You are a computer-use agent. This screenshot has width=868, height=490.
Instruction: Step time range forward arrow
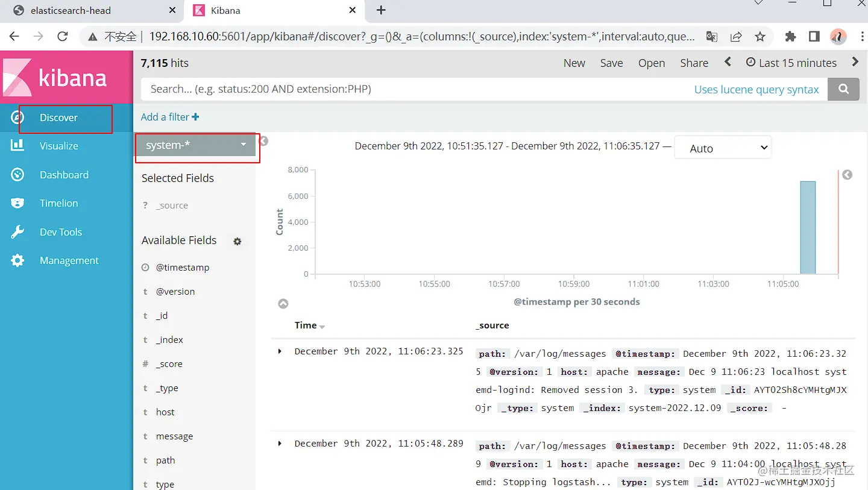(855, 62)
